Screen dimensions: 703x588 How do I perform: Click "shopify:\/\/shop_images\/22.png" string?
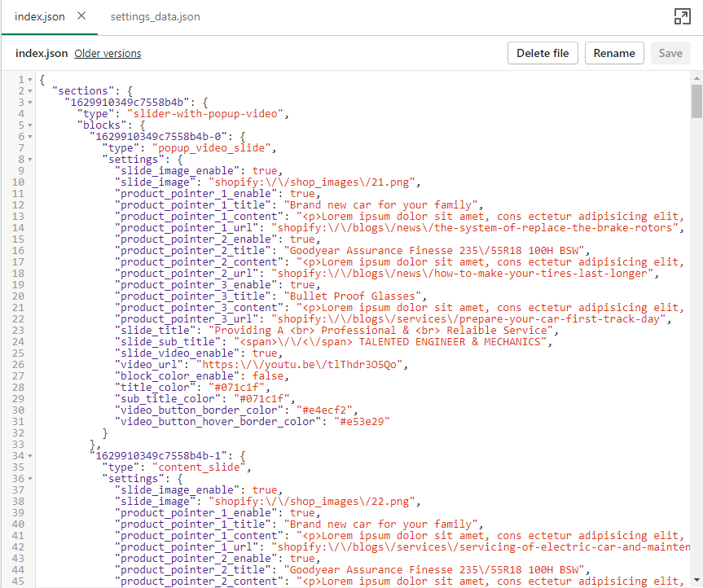coord(312,502)
